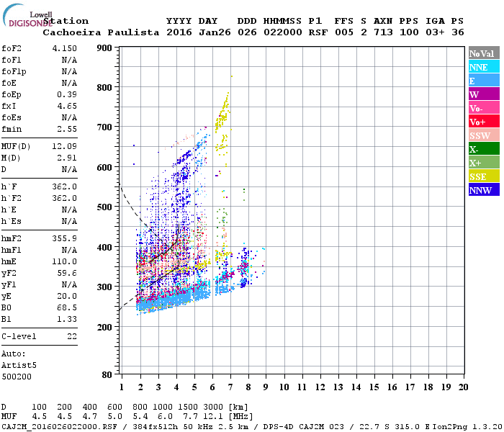This screenshot has height=432, width=504.
Task: Select the W direction legend swatch
Action: [x=484, y=94]
